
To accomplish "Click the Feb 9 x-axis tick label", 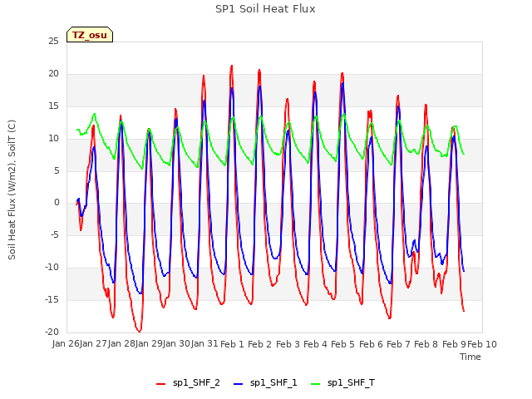I will [454, 344].
